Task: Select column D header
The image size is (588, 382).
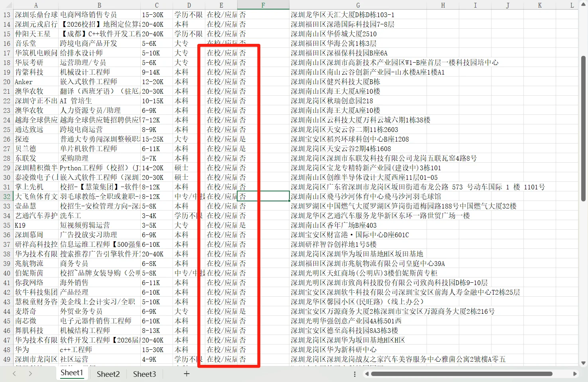Action: 189,5
